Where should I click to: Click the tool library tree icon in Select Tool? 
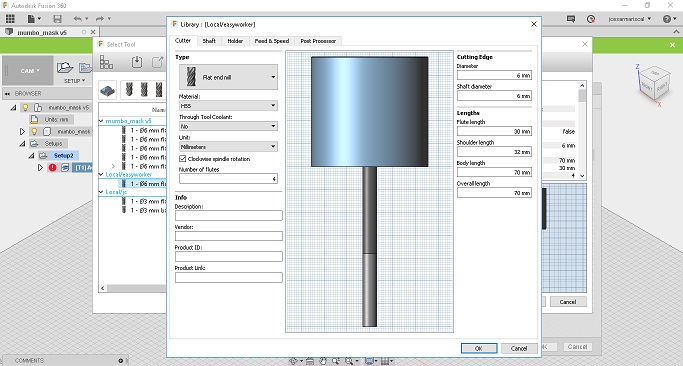tap(106, 62)
